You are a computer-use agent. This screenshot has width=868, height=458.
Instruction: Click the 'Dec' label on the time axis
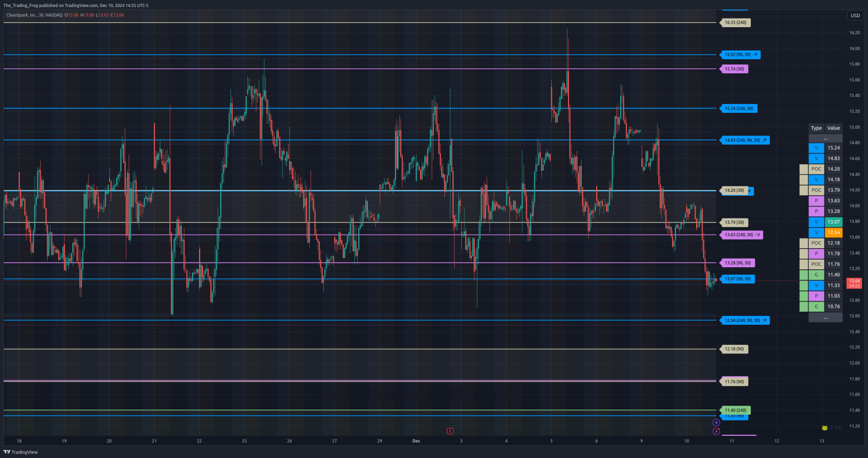tap(416, 441)
